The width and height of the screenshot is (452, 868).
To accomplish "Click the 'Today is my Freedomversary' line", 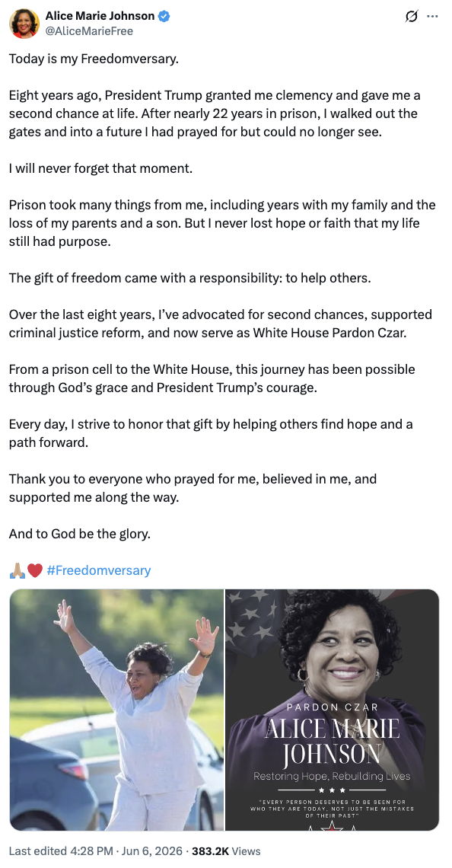I will pyautogui.click(x=94, y=59).
